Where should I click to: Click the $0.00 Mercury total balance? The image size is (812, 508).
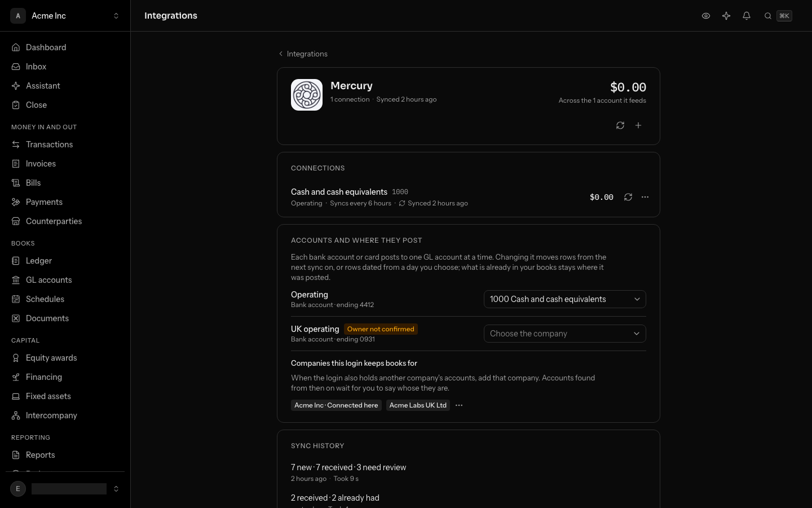tap(628, 87)
